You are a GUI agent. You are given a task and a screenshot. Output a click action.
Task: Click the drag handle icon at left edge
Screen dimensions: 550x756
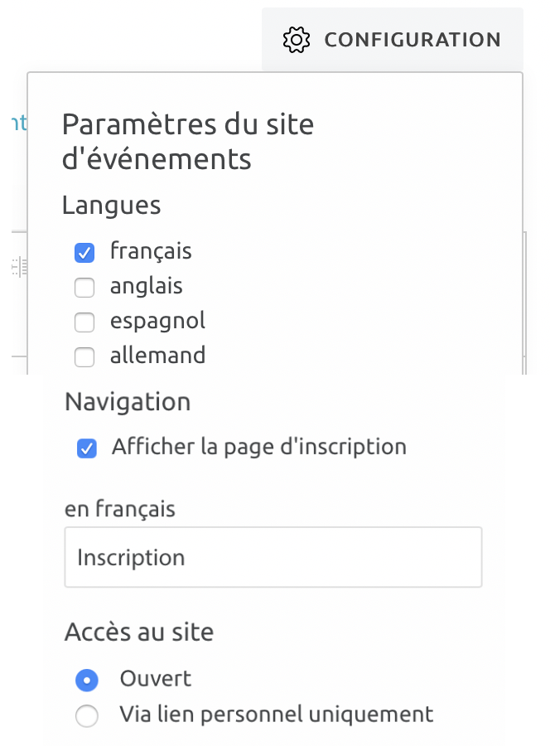pos(19,268)
